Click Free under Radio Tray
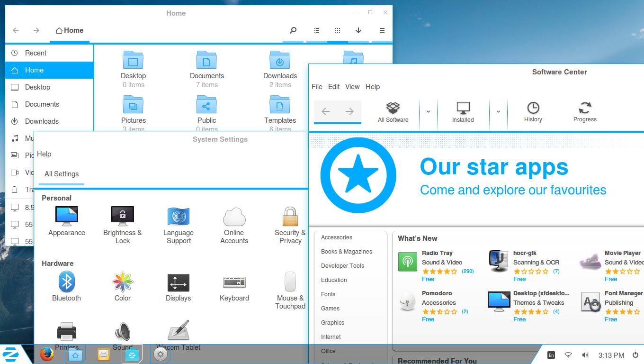 (428, 279)
